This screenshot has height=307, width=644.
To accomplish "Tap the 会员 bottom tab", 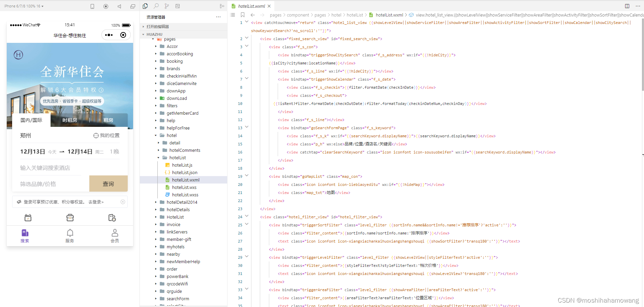I will pyautogui.click(x=115, y=236).
